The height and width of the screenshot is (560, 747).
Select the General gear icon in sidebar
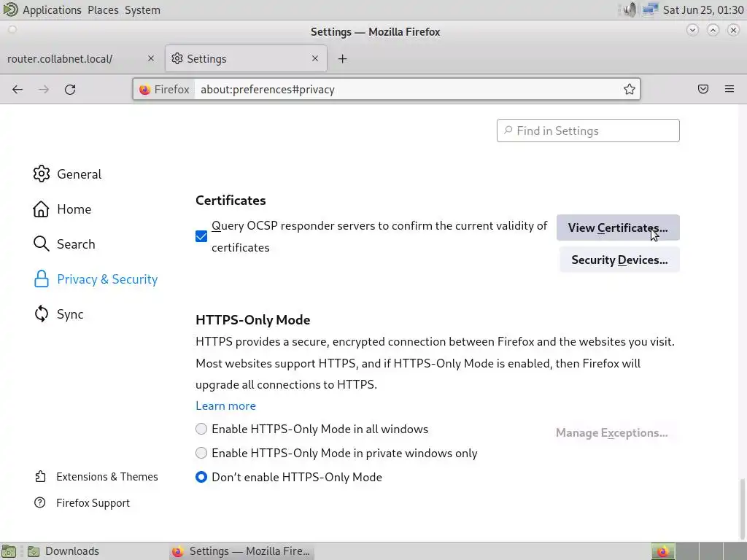[42, 174]
